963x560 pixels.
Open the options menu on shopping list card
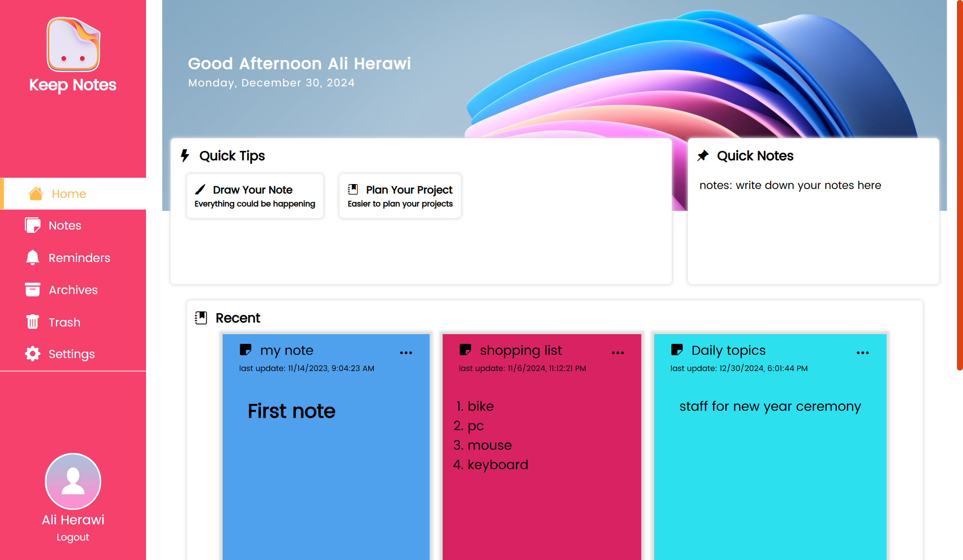click(x=618, y=352)
